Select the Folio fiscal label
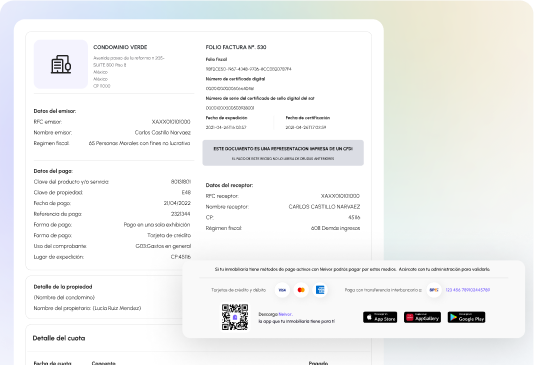This screenshot has height=365, width=534. click(x=216, y=59)
